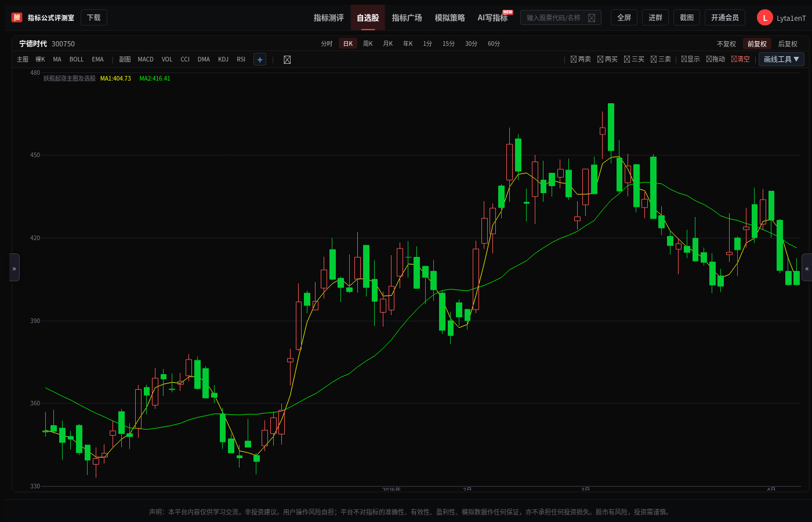
Task: Switch chart to 30分 period
Action: 472,44
